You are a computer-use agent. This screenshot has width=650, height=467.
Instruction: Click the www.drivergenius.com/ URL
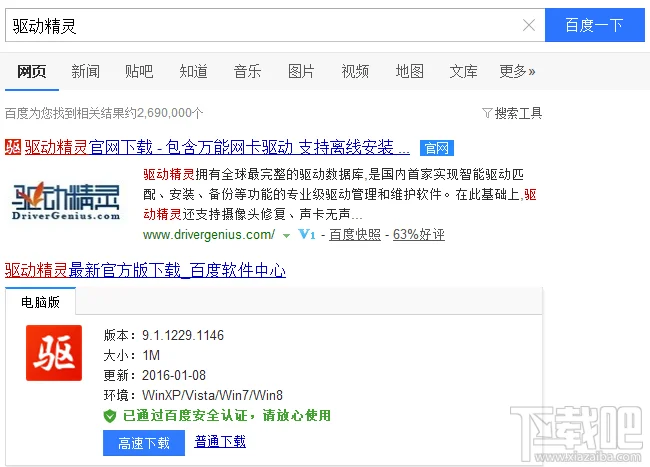(209, 235)
